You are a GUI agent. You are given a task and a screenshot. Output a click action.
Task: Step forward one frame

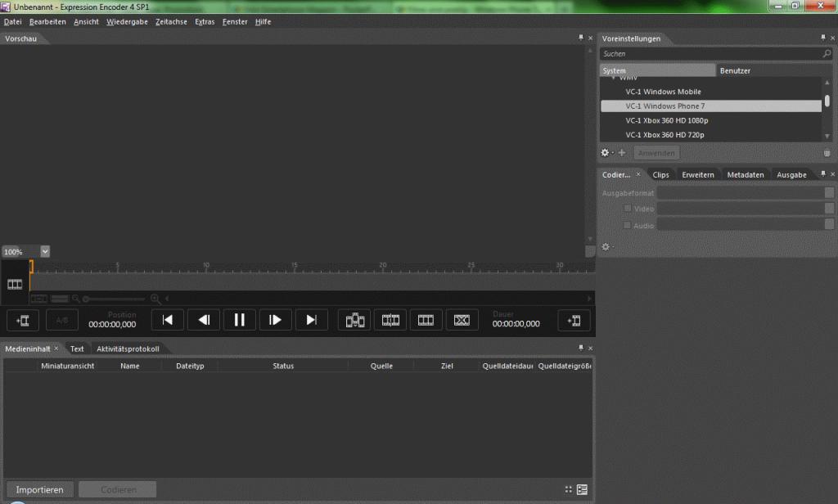click(x=275, y=320)
